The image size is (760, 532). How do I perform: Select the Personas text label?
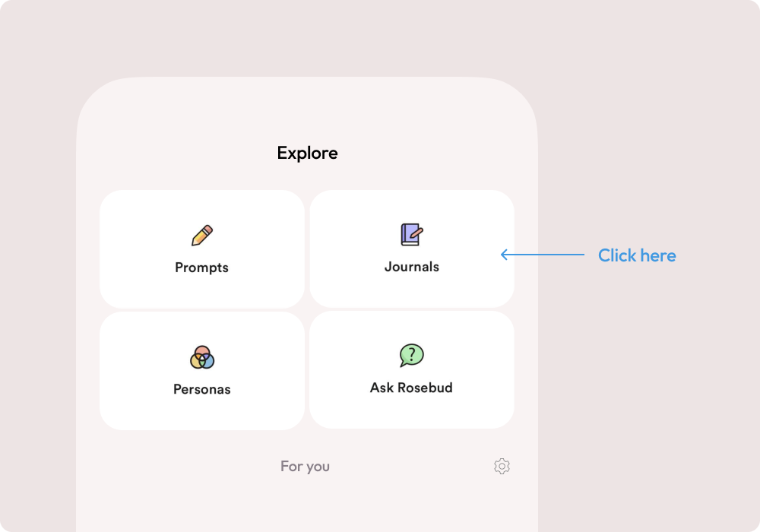point(201,389)
